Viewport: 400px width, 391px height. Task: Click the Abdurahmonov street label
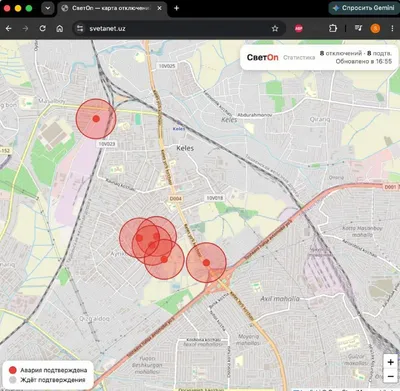pyautogui.click(x=255, y=115)
